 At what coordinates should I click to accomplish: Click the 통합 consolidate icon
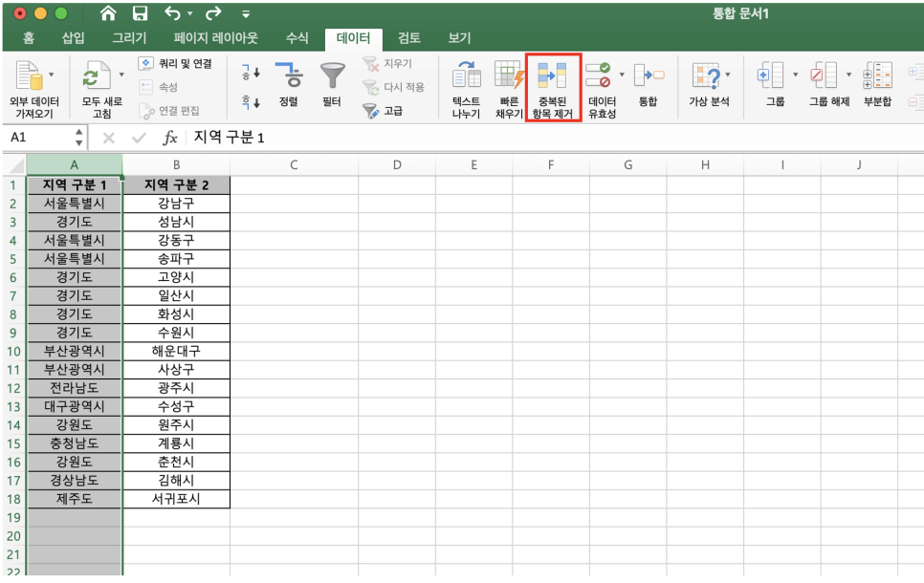(x=649, y=76)
